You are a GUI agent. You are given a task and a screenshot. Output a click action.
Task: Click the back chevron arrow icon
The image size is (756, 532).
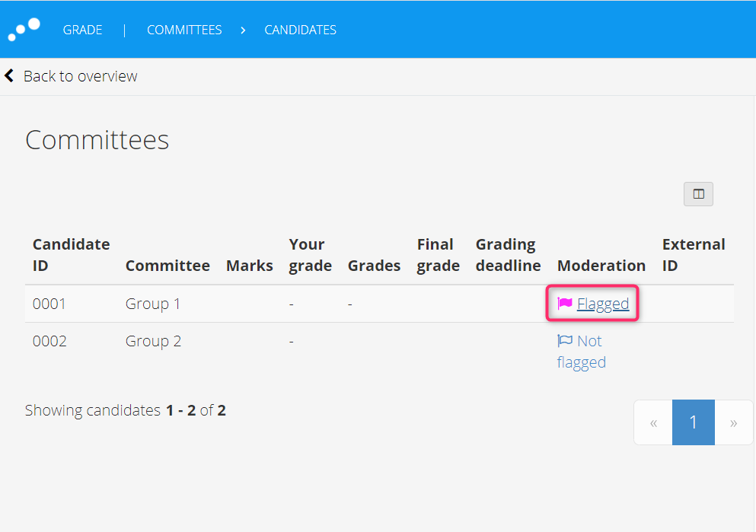pos(9,75)
